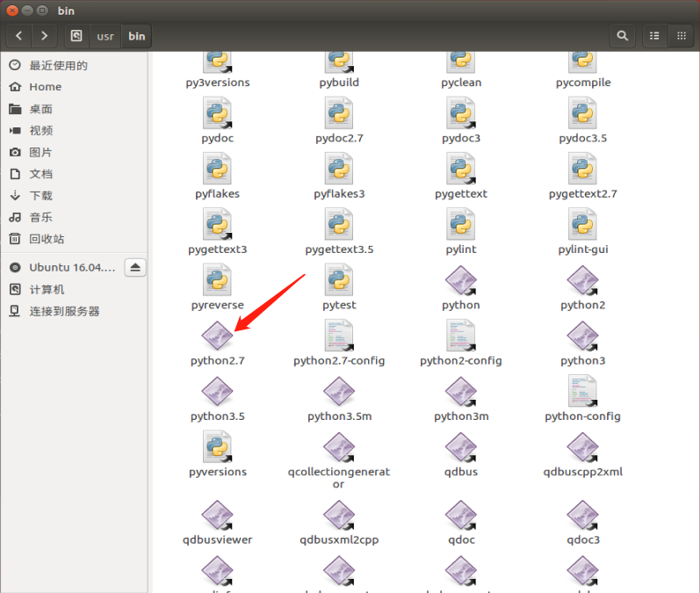Select the python-config script icon
Viewport: 700px width, 593px height.
[x=583, y=391]
